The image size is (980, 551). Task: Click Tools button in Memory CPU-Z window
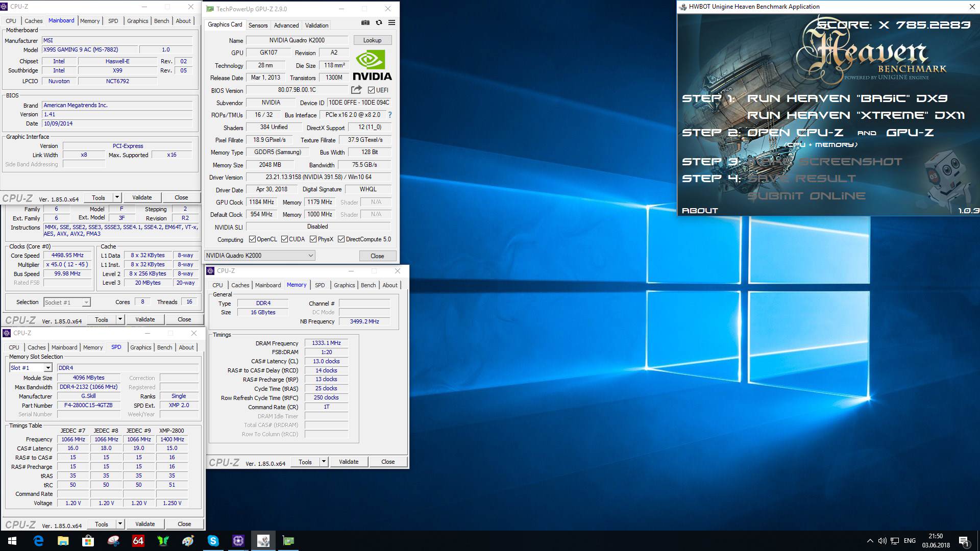tap(305, 462)
